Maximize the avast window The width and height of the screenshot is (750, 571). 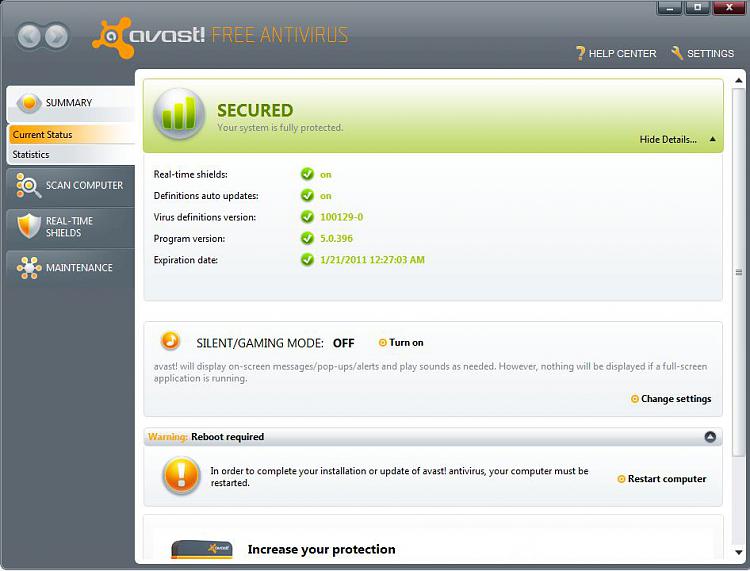point(698,8)
